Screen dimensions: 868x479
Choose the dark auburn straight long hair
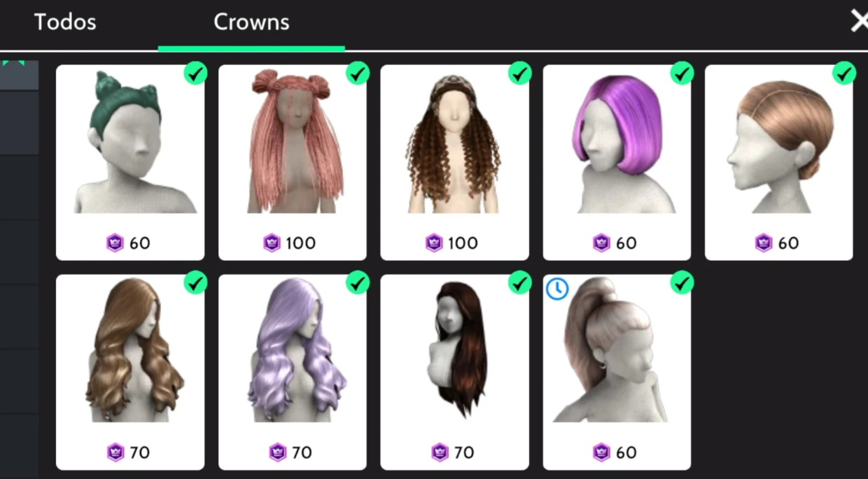[x=454, y=372]
